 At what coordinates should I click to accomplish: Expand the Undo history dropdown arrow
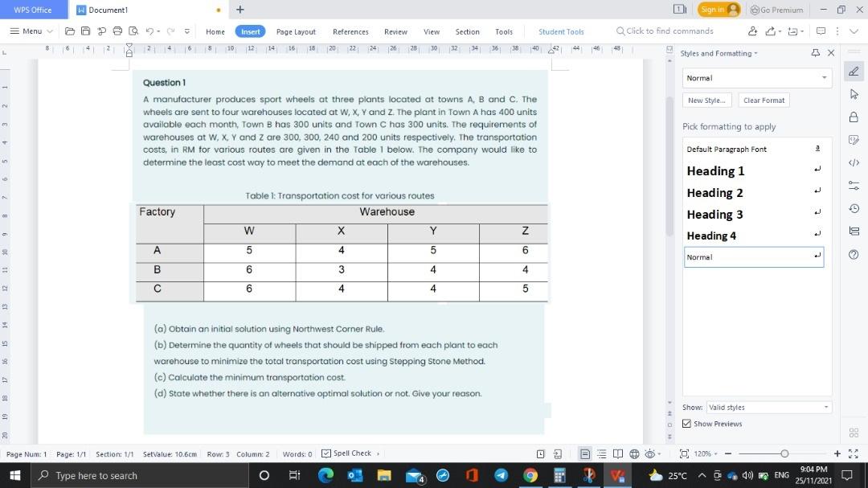(158, 31)
